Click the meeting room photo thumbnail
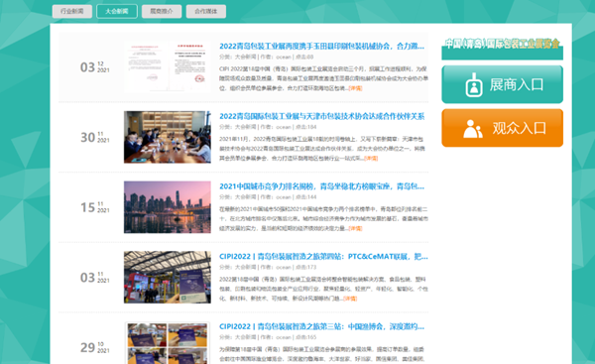 pyautogui.click(x=168, y=137)
